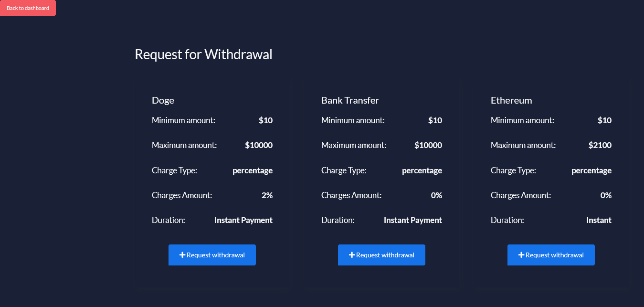Screen dimensions: 644x307
Task: Select the Doge card title
Action: pos(163,100)
